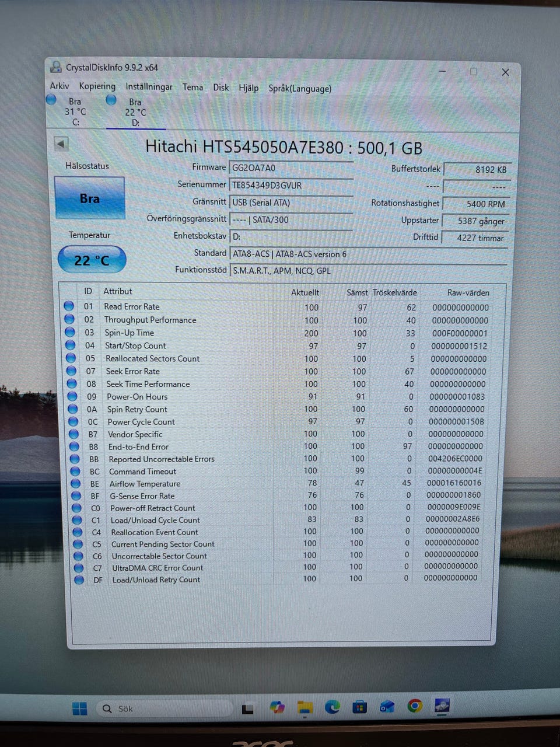Click status icon for Command Timeout
The width and height of the screenshot is (560, 747).
point(75,471)
